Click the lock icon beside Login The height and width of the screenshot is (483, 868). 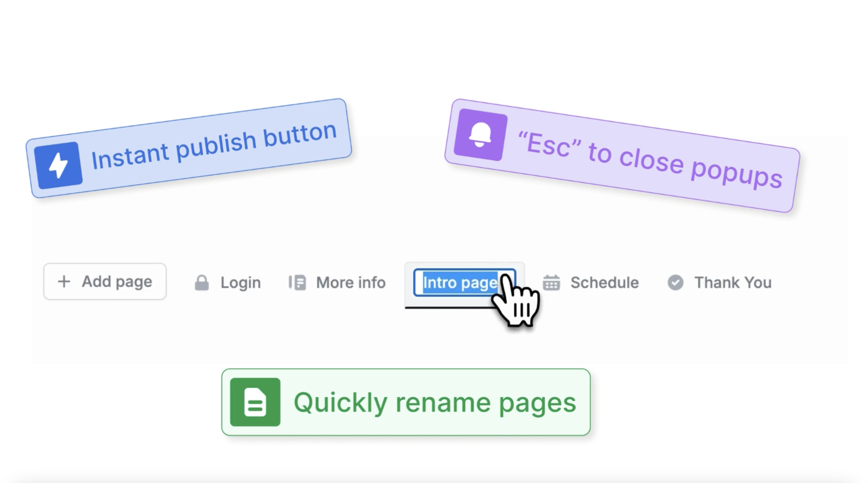(202, 283)
